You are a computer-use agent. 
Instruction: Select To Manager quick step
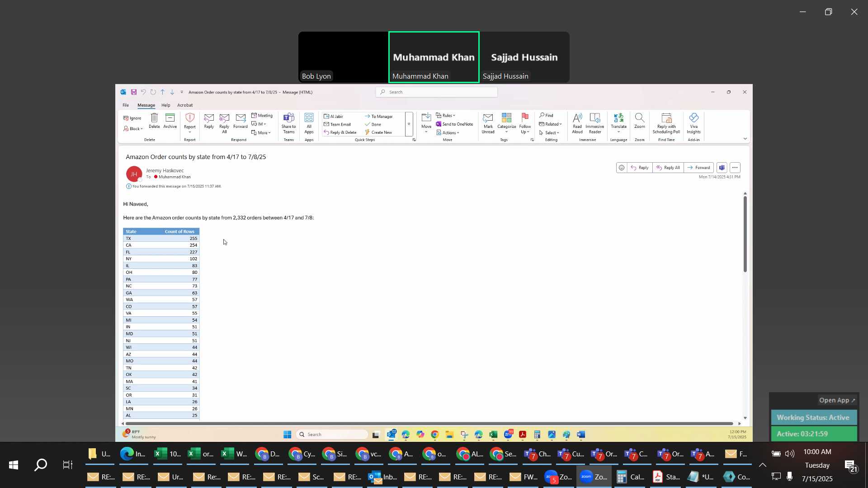pos(379,117)
